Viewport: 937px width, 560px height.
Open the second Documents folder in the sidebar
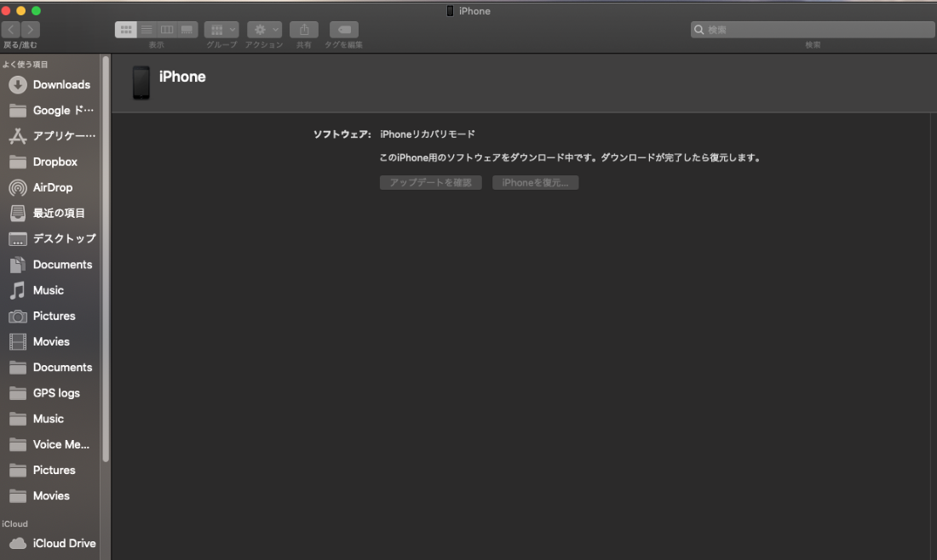(x=50, y=367)
